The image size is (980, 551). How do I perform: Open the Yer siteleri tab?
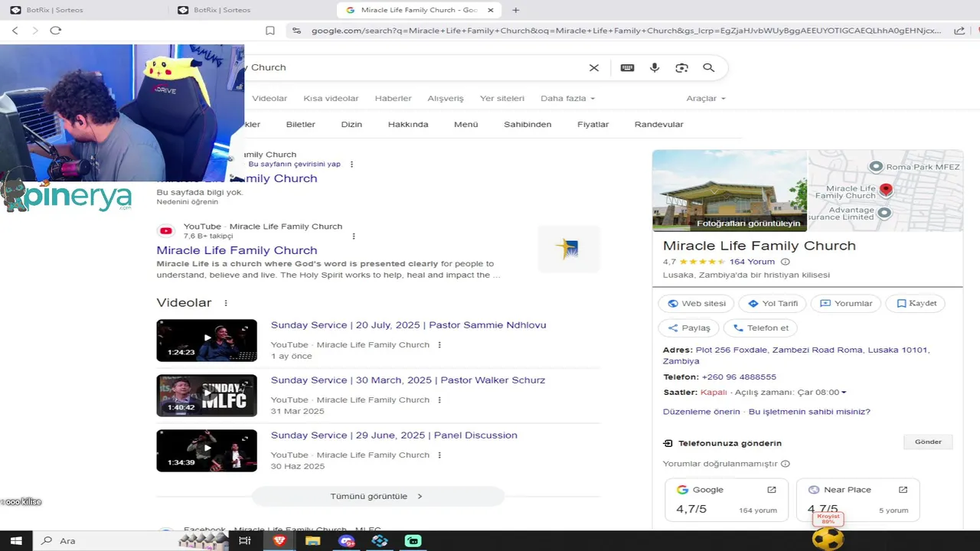(x=502, y=99)
